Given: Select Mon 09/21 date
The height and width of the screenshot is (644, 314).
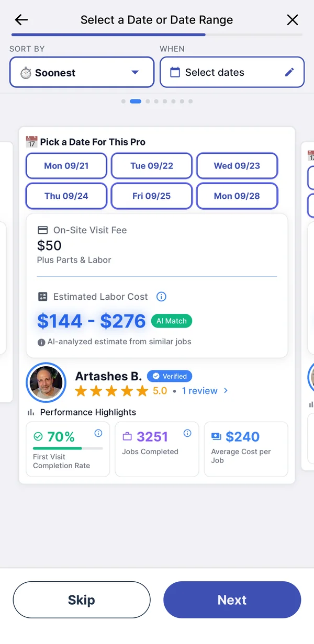Looking at the screenshot, I should pos(66,166).
